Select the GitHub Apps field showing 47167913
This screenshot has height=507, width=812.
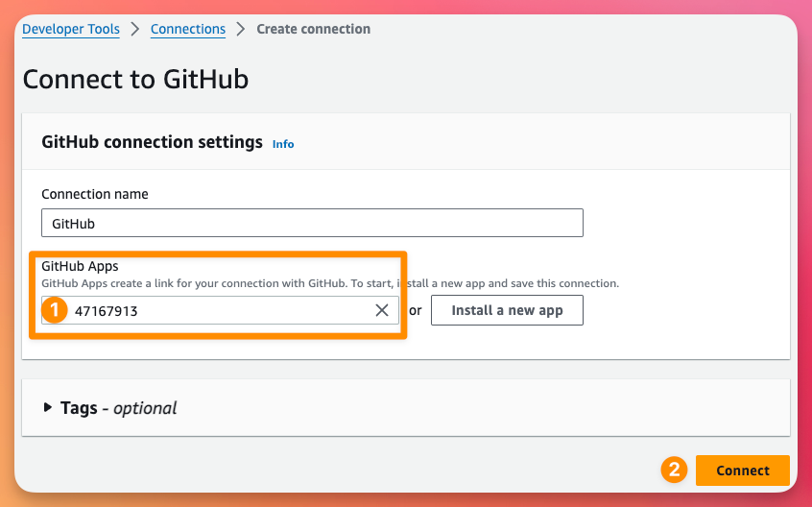[x=220, y=310]
